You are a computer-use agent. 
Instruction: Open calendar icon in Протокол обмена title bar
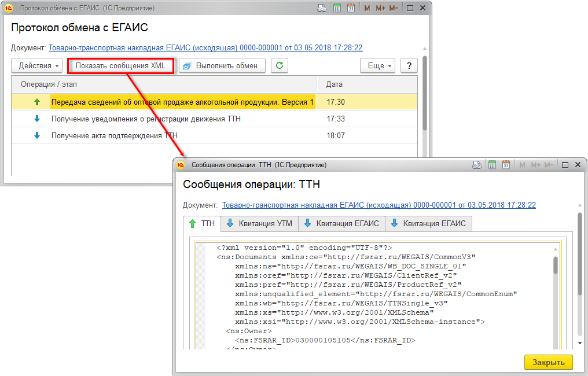pos(351,8)
